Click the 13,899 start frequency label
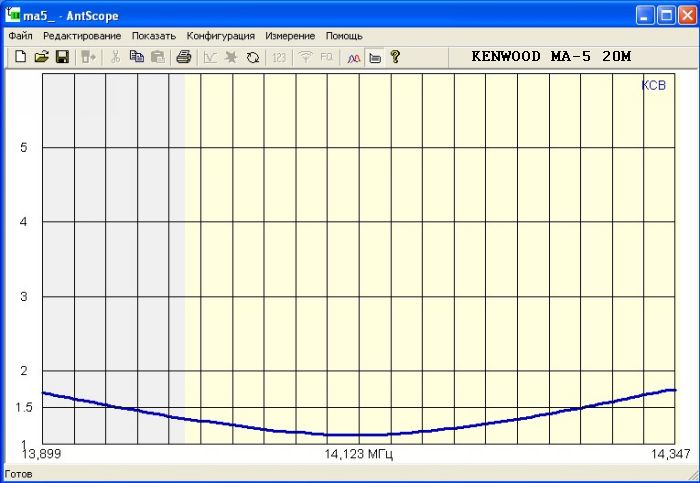This screenshot has width=700, height=483. click(42, 454)
